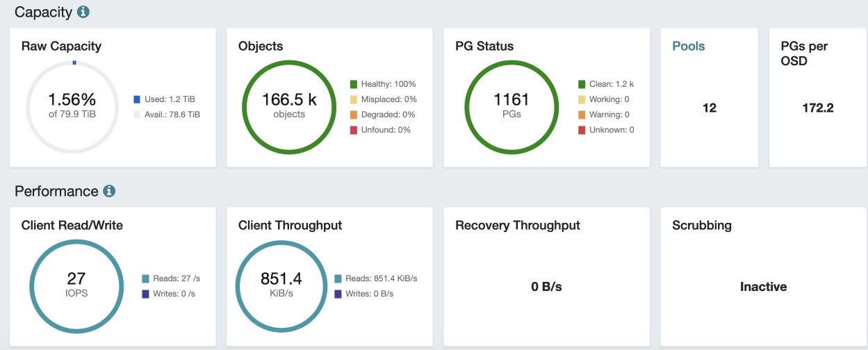
Task: Click the Scrubbing Inactive status card
Action: (x=763, y=287)
